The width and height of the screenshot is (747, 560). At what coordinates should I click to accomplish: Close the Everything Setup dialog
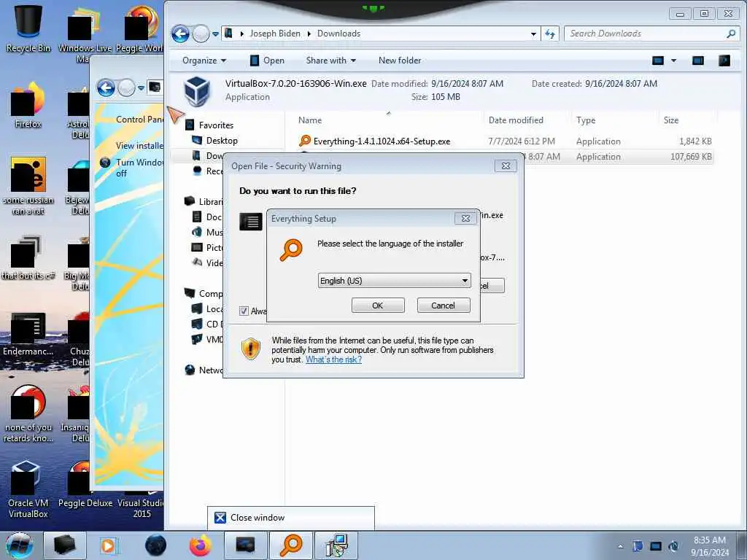point(465,219)
